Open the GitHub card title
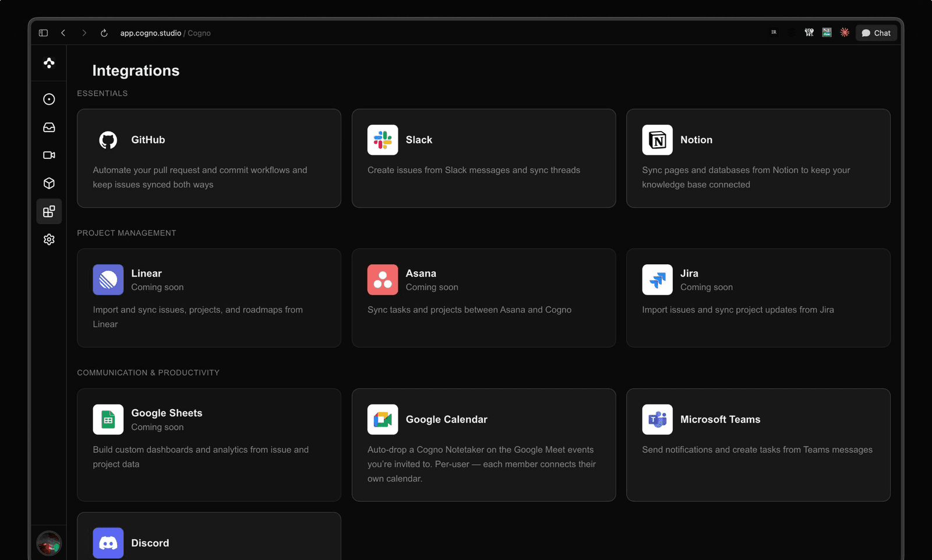 coord(148,140)
